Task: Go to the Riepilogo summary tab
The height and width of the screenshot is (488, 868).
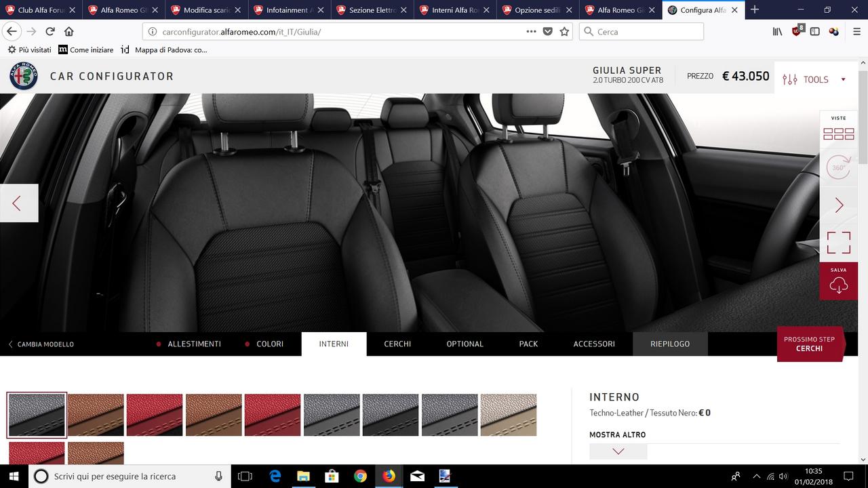Action: pyautogui.click(x=669, y=344)
